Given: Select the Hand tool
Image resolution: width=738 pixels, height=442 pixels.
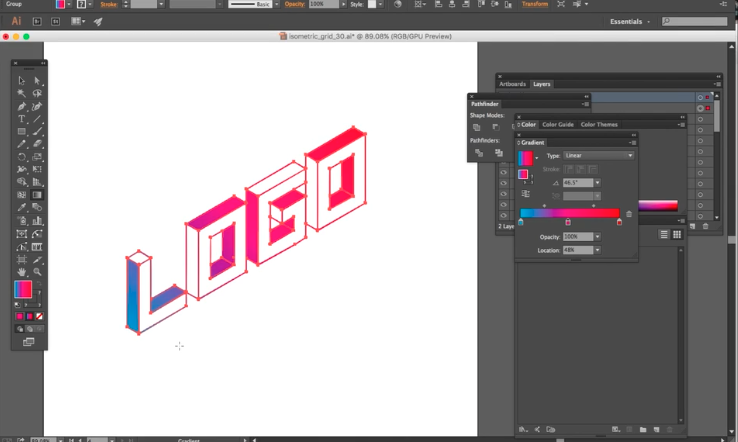Looking at the screenshot, I should (22, 271).
